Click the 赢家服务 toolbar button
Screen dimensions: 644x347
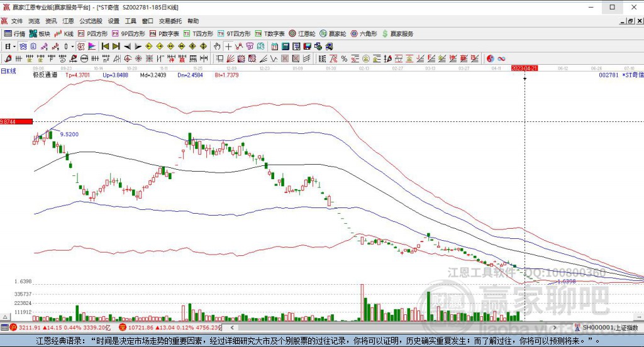397,34
